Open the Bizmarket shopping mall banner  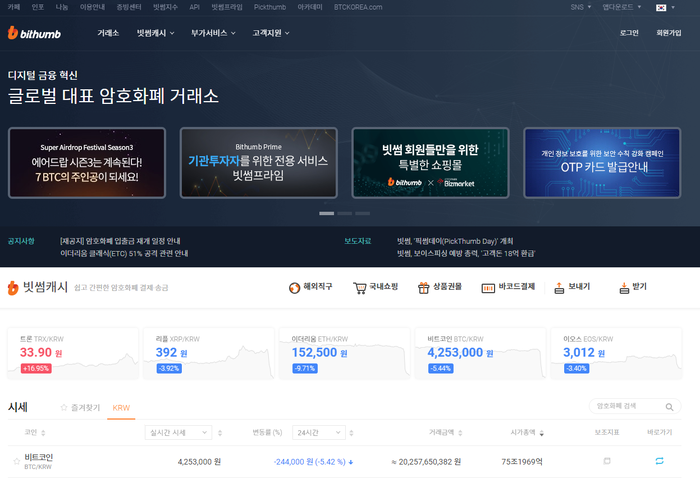tap(430, 163)
